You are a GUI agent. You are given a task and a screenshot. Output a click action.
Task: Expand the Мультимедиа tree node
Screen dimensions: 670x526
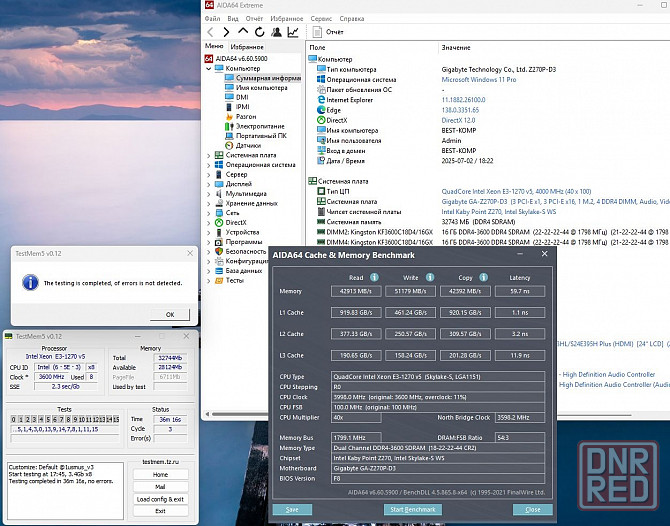(x=209, y=194)
